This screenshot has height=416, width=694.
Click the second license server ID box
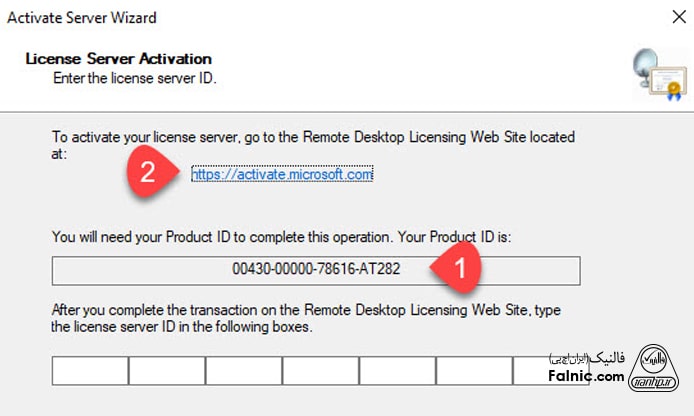(x=167, y=372)
